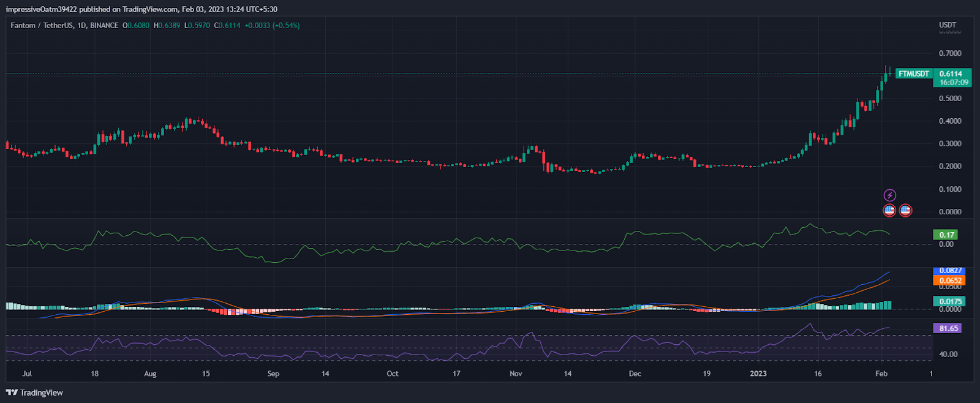Screen dimensions: 980x403
Task: Click the USDT currency label on price axis
Action: 947,25
